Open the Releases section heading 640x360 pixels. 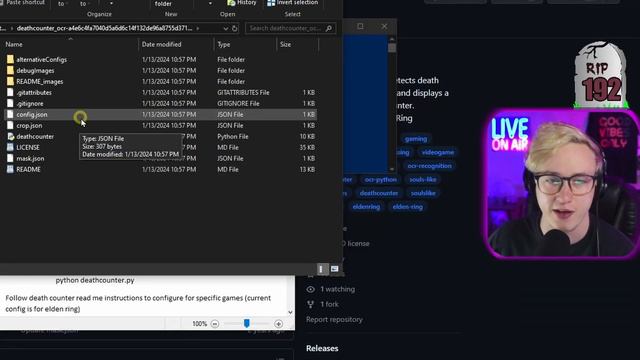click(322, 349)
